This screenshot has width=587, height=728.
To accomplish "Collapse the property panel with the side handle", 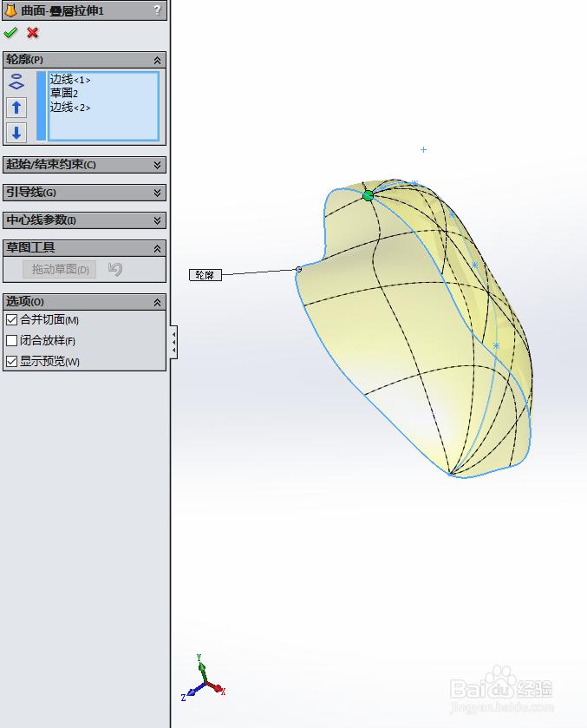I will pos(173,342).
